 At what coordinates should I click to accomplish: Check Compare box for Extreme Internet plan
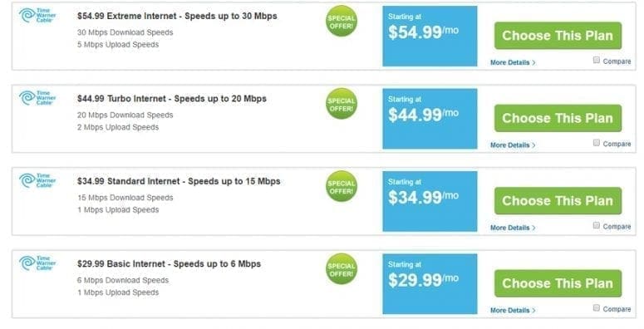click(597, 61)
